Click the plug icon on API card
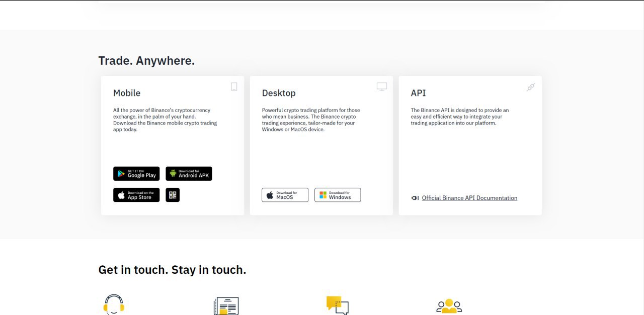This screenshot has height=315, width=644. tap(531, 87)
